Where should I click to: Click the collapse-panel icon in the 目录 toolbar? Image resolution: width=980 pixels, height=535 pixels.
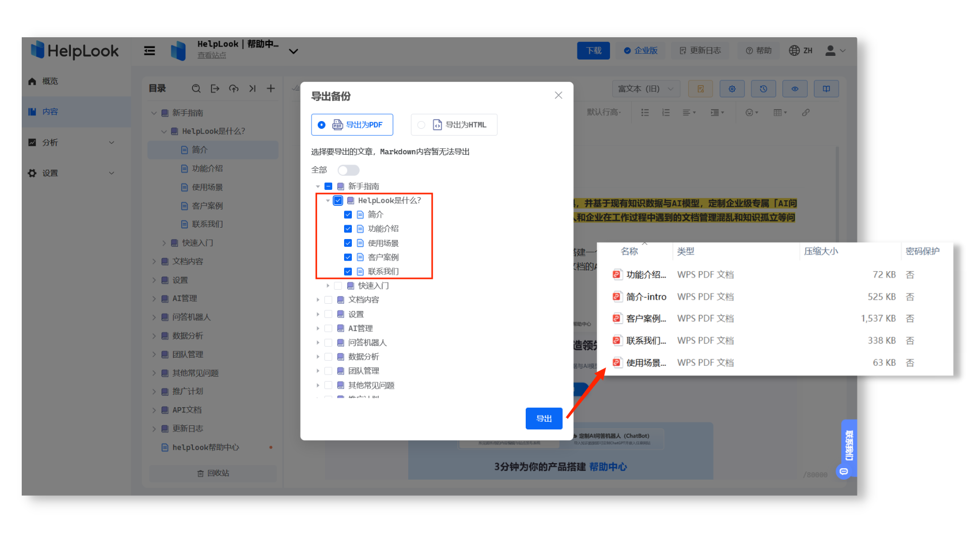[253, 88]
